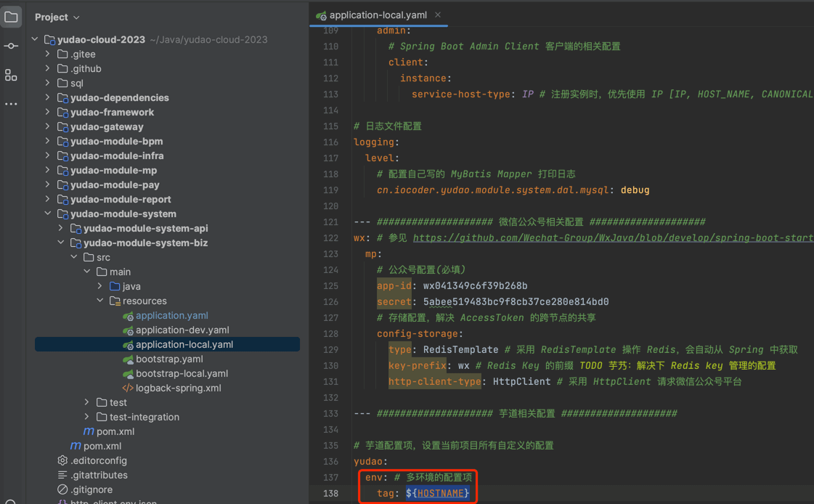Close the application-local.yaml tab
814x504 pixels.
[x=437, y=15]
